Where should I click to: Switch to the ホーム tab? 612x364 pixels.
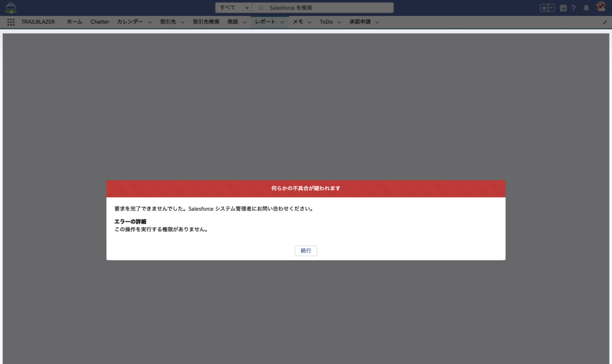(x=74, y=22)
